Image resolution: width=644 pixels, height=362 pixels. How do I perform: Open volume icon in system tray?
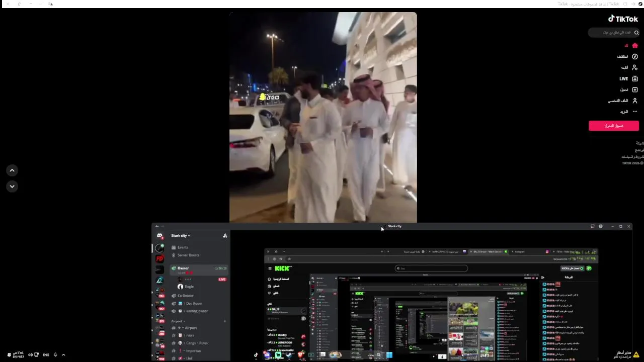pos(30,355)
